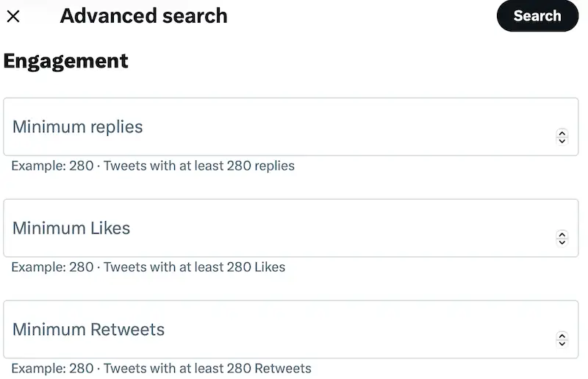Click the 280 Likes example hint

148,267
